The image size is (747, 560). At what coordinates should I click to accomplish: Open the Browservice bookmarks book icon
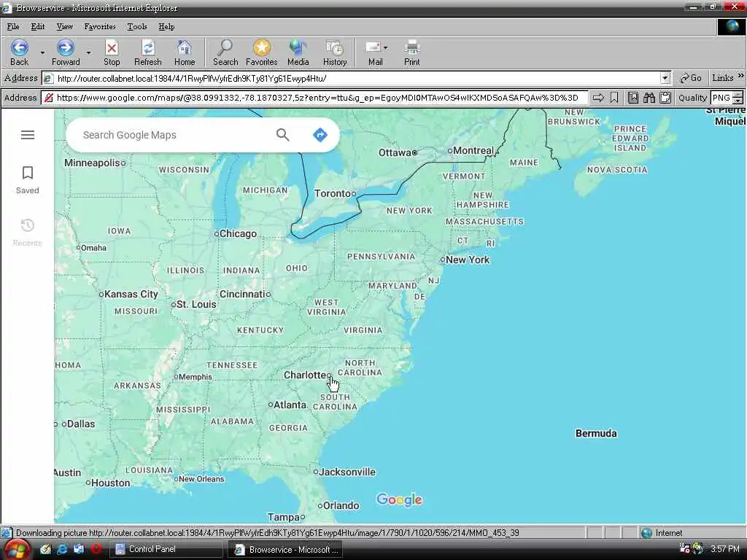pos(632,98)
